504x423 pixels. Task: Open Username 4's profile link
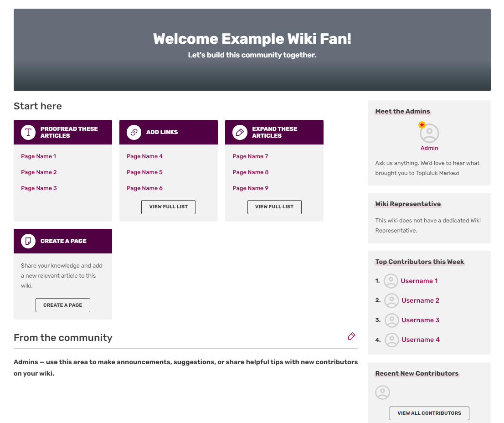pyautogui.click(x=420, y=340)
